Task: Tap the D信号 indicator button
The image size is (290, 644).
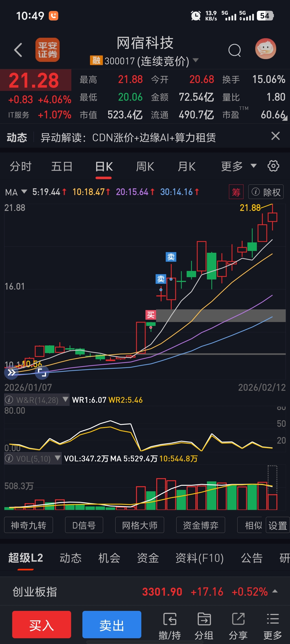Action: point(84,525)
